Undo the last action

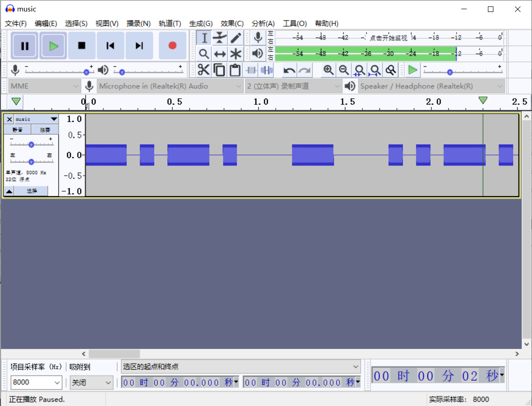(x=289, y=70)
